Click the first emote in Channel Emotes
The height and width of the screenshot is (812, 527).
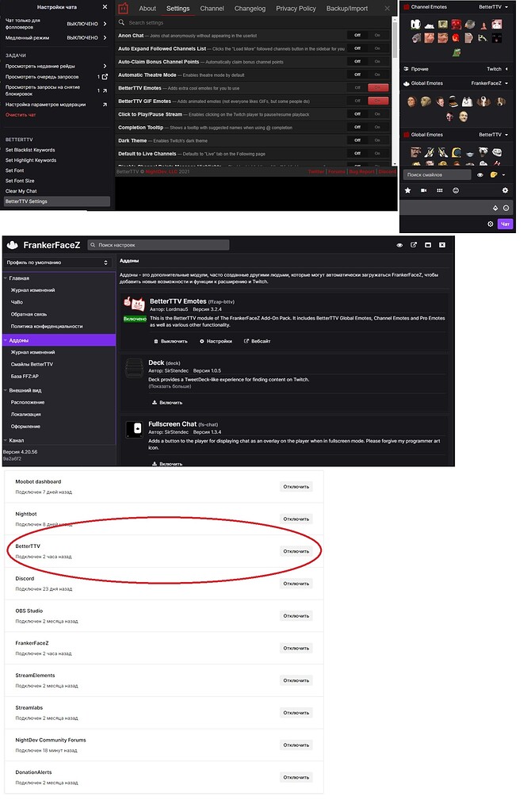[x=415, y=25]
